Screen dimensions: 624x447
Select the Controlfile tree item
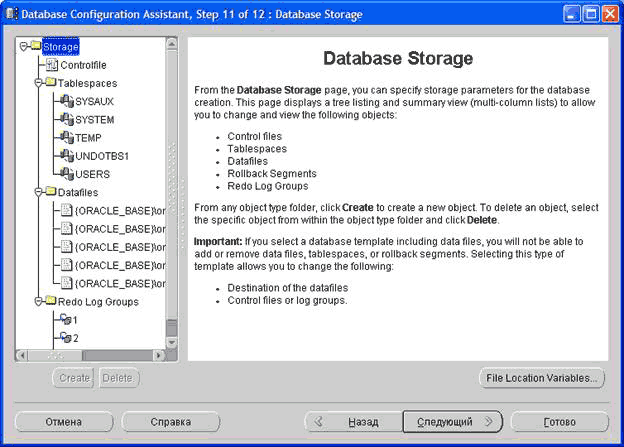point(83,65)
